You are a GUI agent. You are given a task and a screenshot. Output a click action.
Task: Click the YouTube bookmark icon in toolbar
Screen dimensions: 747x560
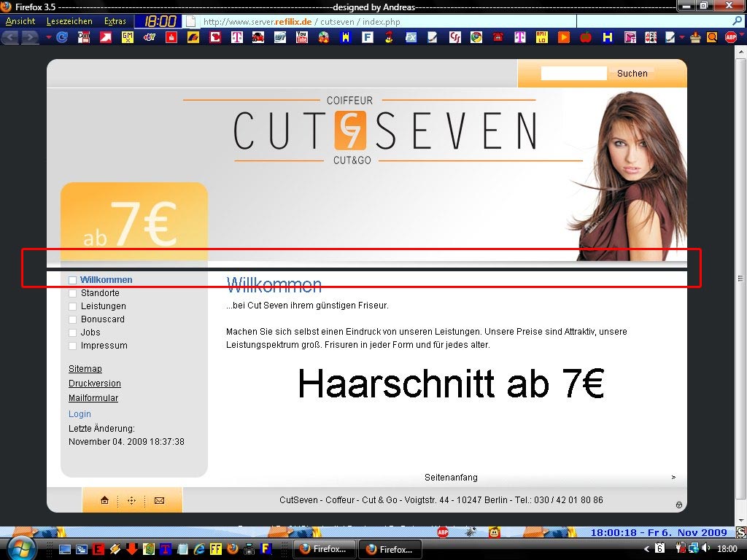[x=301, y=37]
